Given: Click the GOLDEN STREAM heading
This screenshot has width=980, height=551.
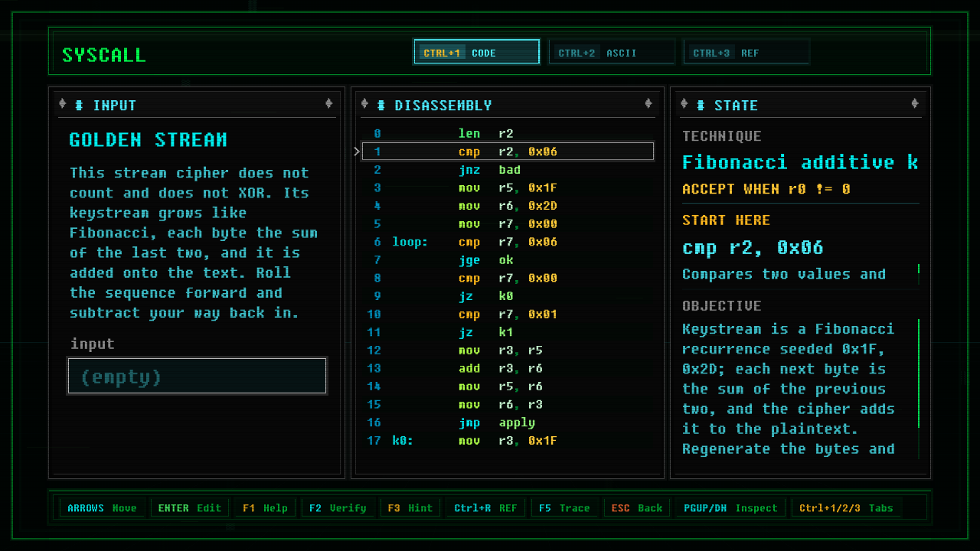Looking at the screenshot, I should tap(148, 140).
